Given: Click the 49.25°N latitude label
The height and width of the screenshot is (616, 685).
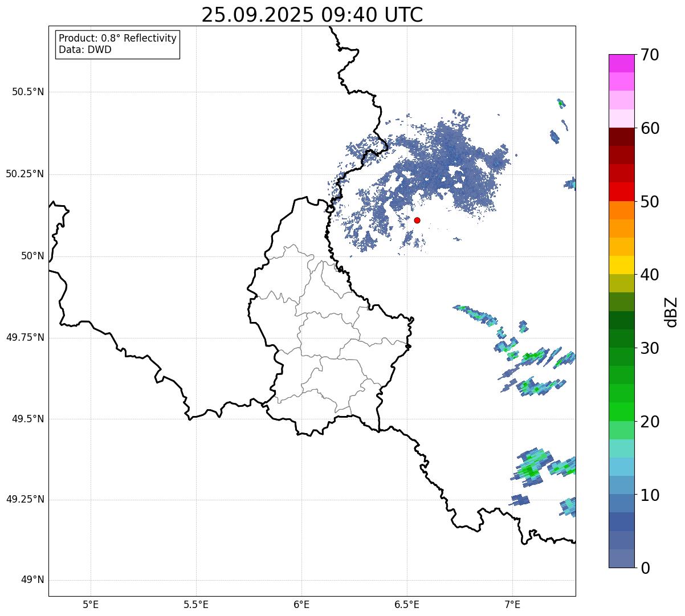Looking at the screenshot, I should (x=25, y=499).
